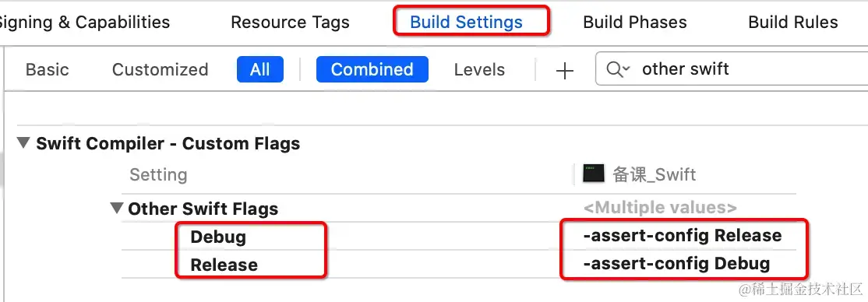
Task: Switch to Levels view
Action: (479, 70)
